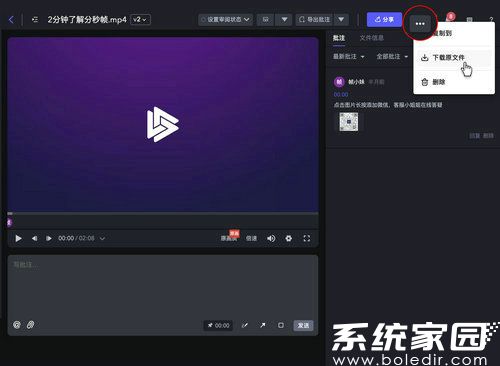Screen dimensions: 500x366
Task: Select the rectangle annotation tool
Action: tap(281, 325)
